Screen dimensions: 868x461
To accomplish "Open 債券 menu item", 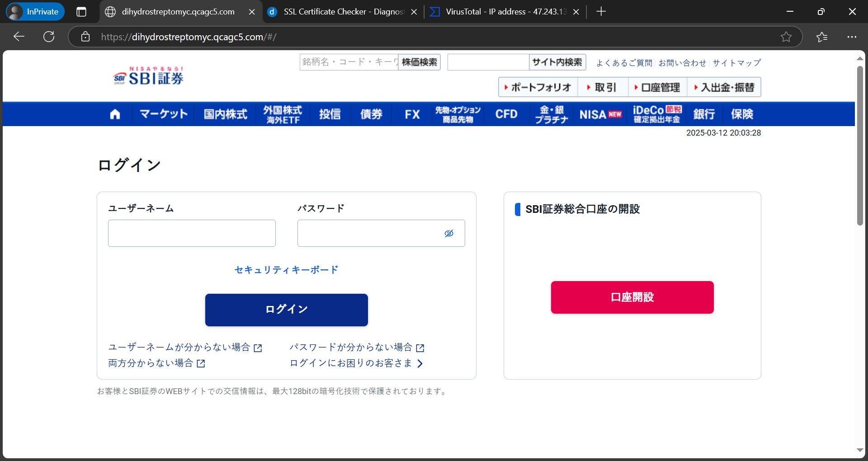I will click(371, 114).
